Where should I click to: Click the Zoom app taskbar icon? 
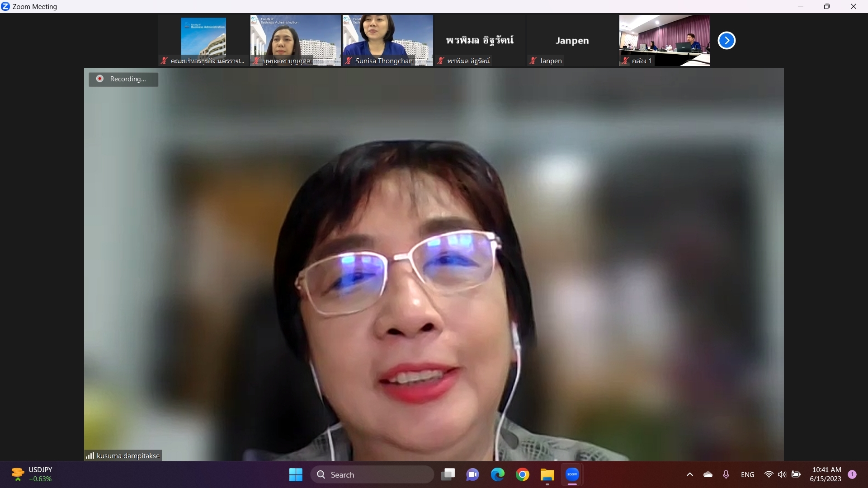[572, 474]
